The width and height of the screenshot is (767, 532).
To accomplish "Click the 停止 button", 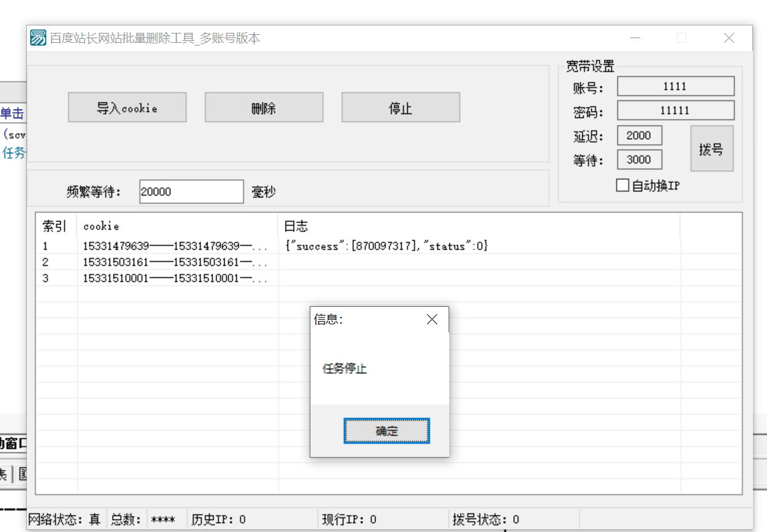I will [401, 108].
